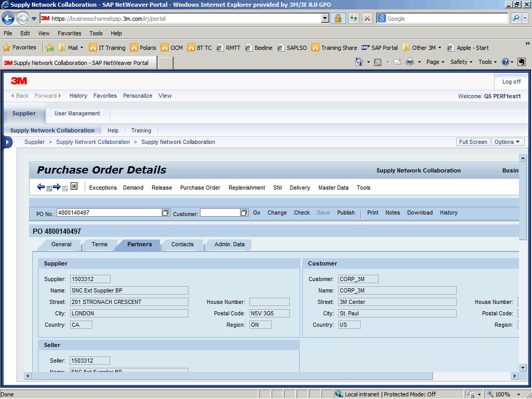Click the Read Mail envelope icon

397,62
